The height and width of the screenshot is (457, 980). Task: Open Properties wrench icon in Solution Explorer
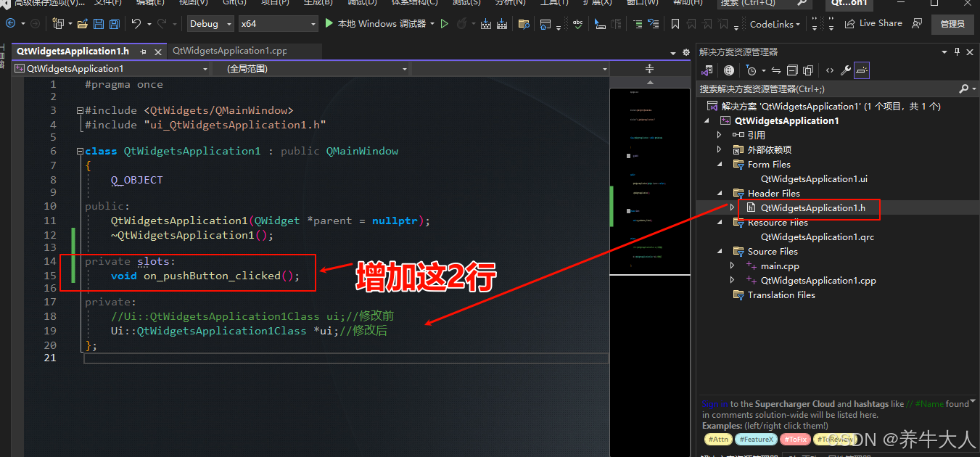846,70
